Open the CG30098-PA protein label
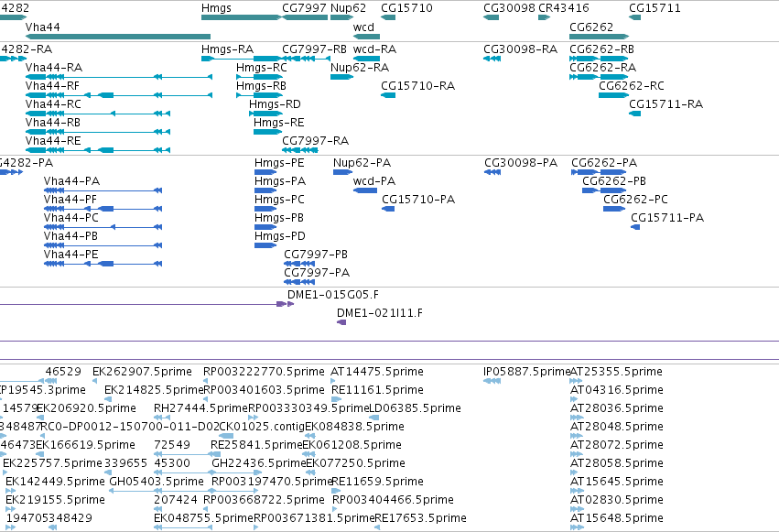This screenshot has width=779, height=532. pos(521,163)
